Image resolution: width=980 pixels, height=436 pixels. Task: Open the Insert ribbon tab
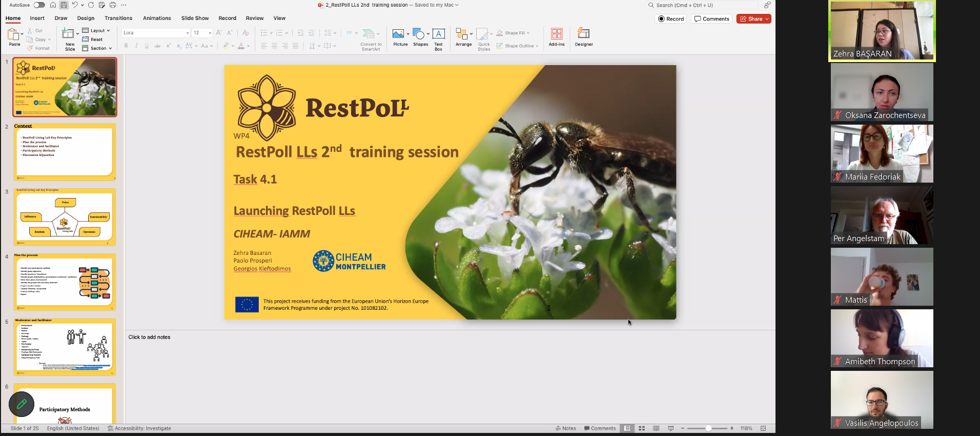point(37,18)
